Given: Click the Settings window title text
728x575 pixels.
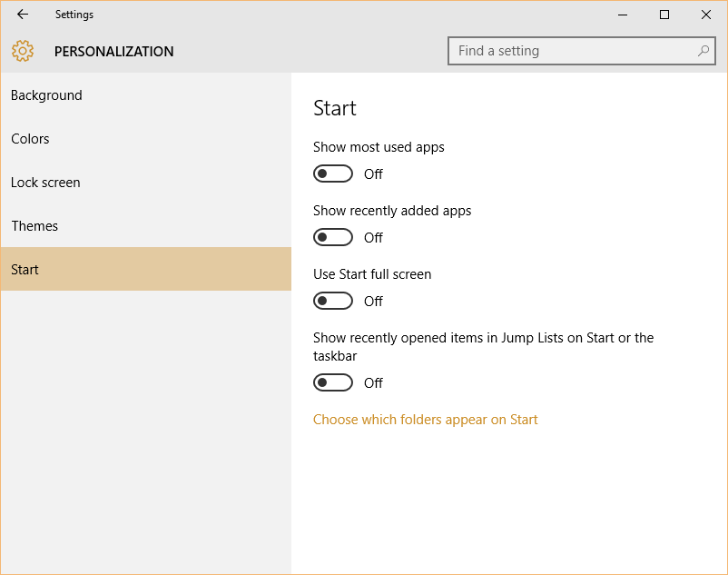Looking at the screenshot, I should [74, 15].
